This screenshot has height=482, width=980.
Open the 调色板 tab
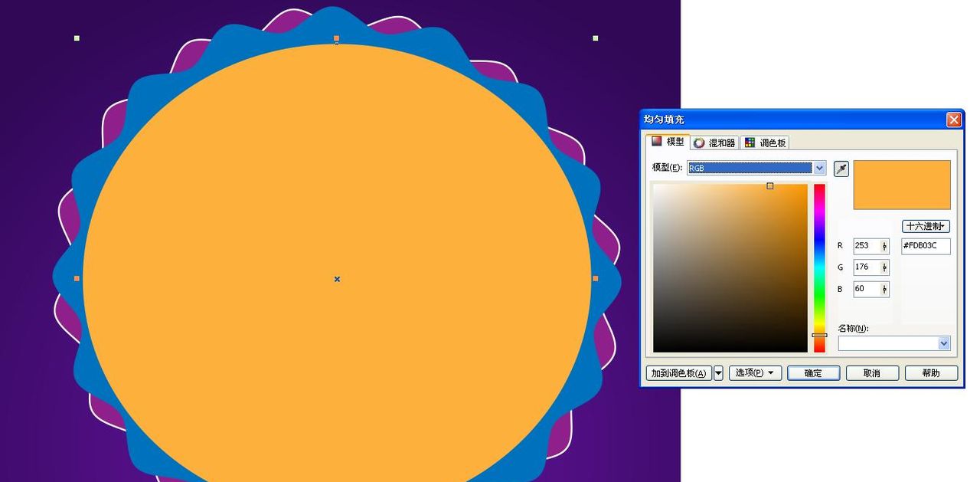coord(765,143)
